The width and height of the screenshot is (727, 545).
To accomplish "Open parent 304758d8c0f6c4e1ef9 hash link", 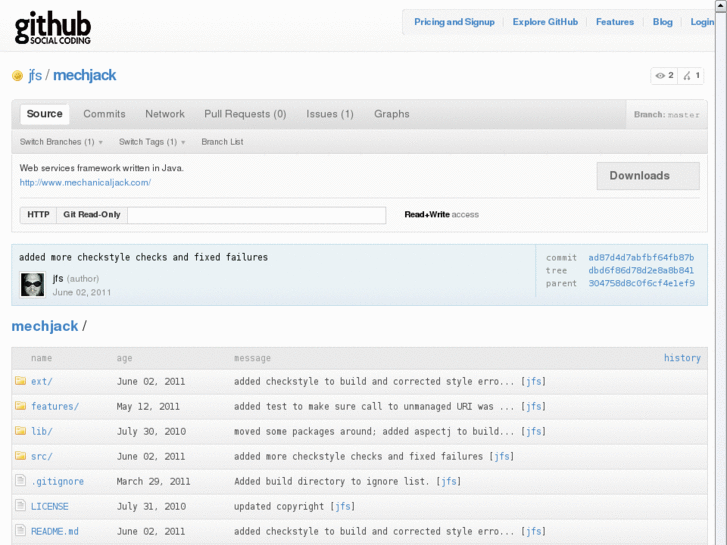I will click(642, 283).
